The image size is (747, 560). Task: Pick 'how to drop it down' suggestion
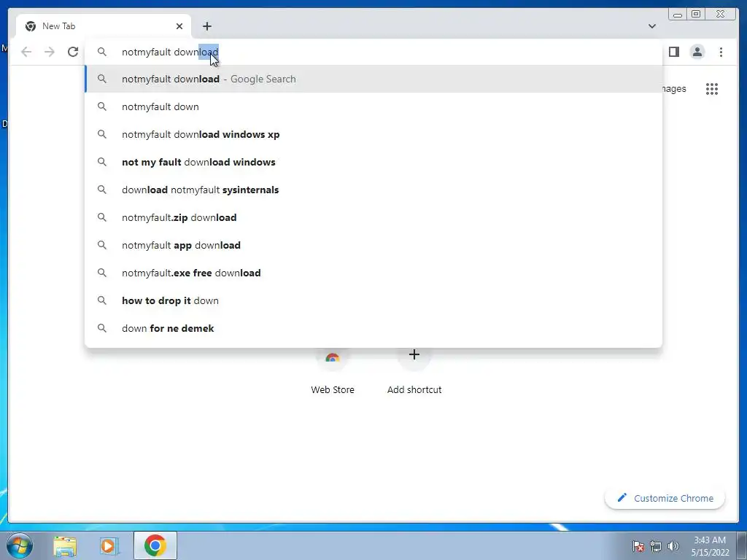(x=374, y=300)
